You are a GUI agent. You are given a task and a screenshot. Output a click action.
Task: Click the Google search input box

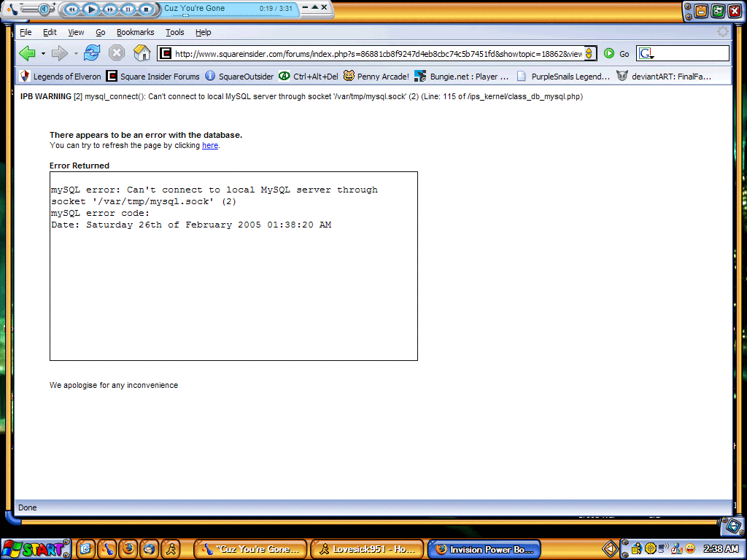[x=692, y=53]
